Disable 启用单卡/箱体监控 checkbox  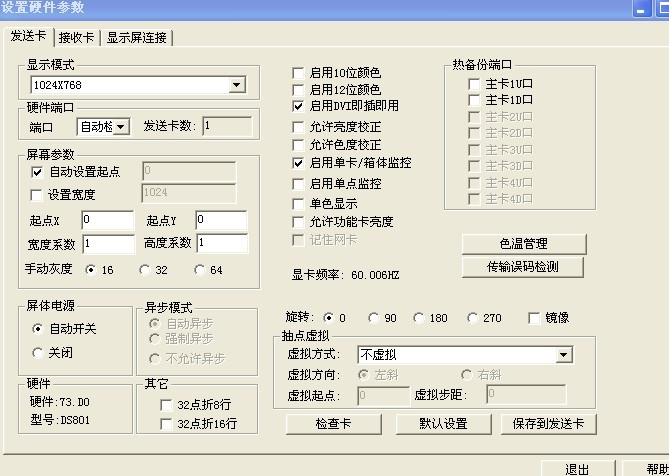click(x=298, y=162)
